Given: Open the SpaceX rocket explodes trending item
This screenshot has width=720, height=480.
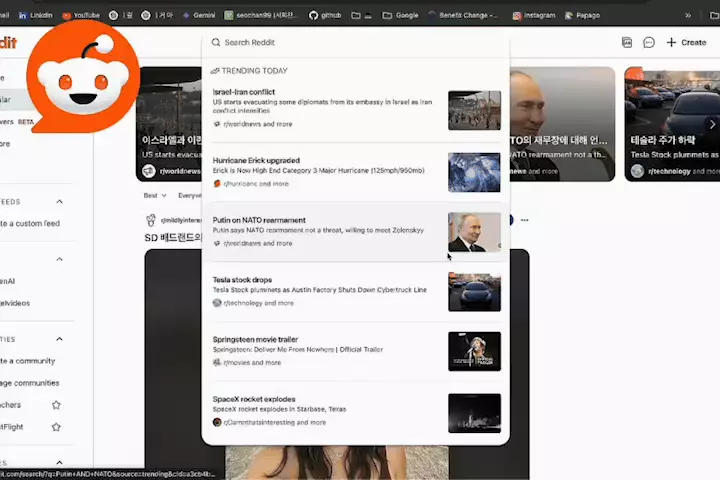Looking at the screenshot, I should pyautogui.click(x=355, y=411).
